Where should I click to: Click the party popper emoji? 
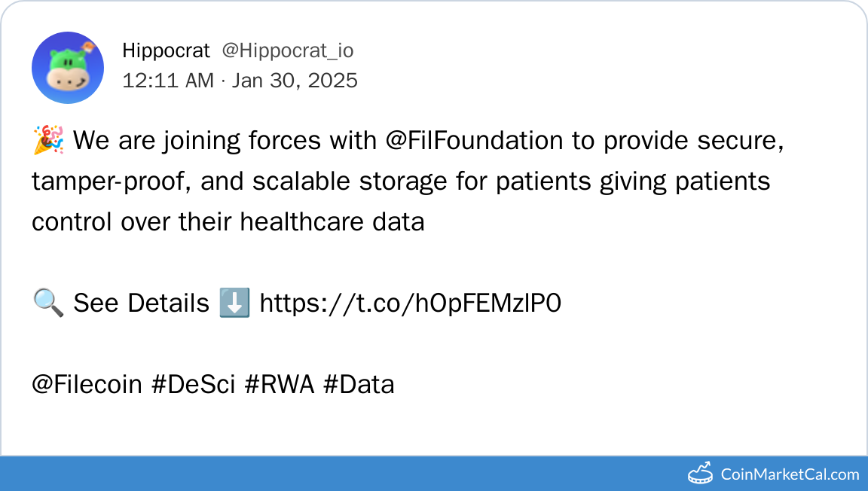[49, 141]
